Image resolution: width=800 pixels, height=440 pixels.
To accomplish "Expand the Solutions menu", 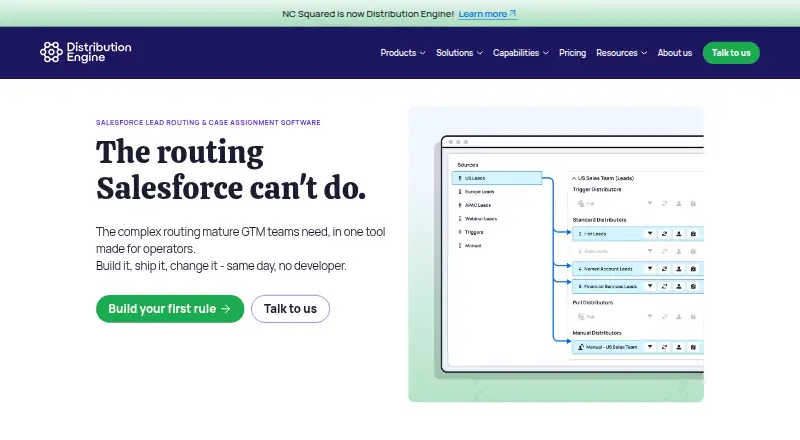I will tap(459, 53).
